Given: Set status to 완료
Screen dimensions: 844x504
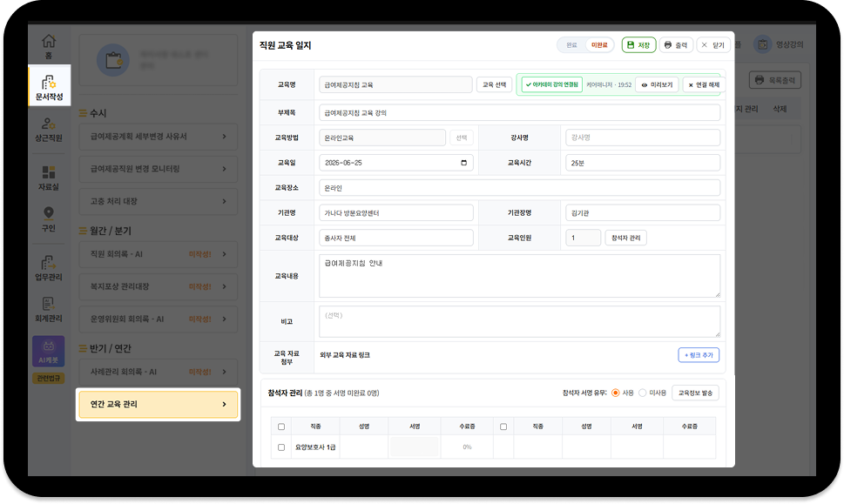Looking at the screenshot, I should pos(571,45).
